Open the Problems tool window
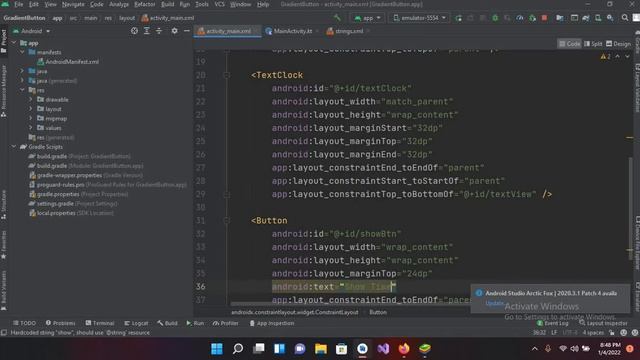This screenshot has width=640, height=360. (60, 323)
